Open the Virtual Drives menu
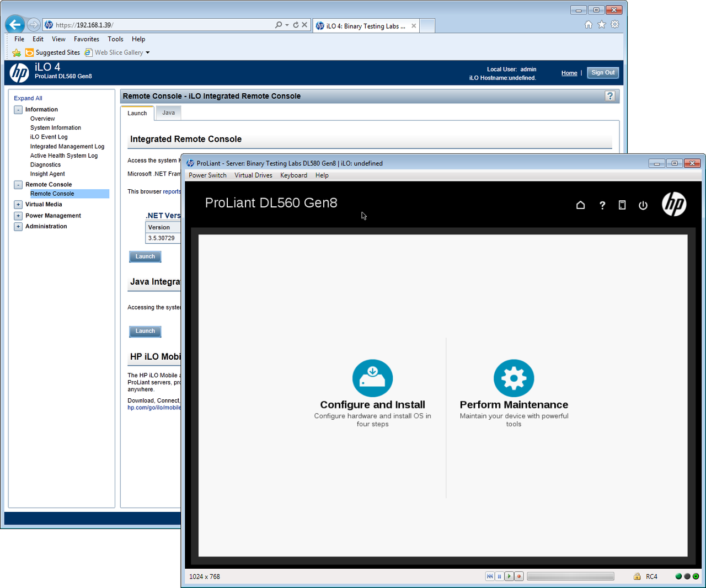 253,175
